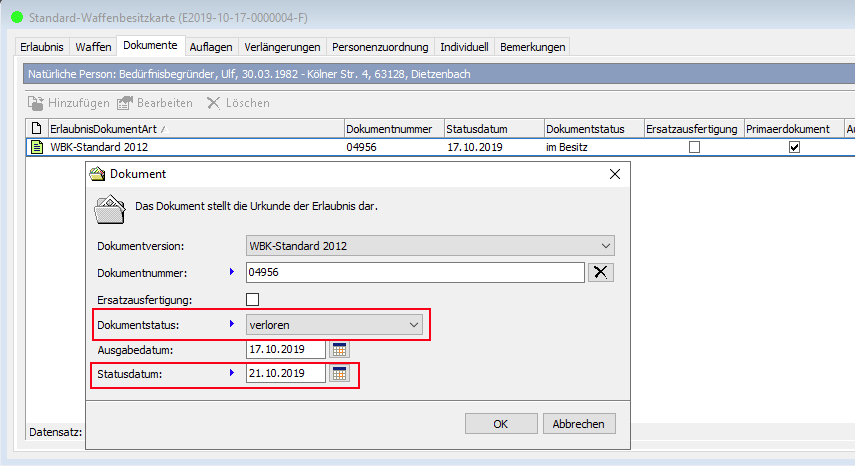Clear Dokumentnummer with the X button

[601, 273]
